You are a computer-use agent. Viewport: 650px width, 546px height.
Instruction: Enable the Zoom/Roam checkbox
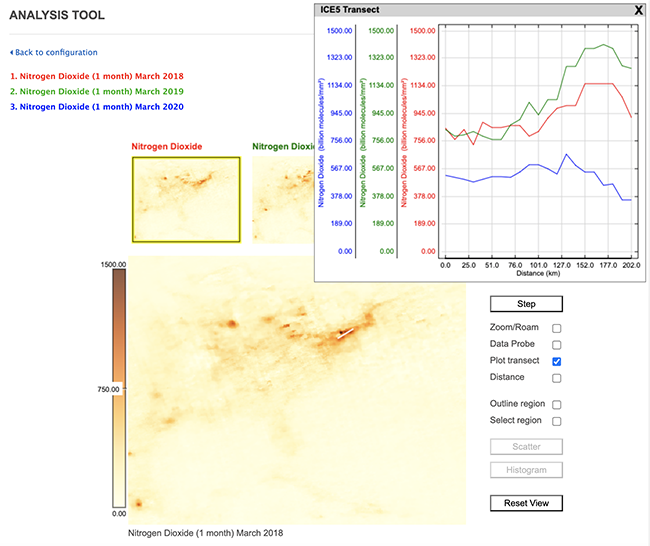coord(557,328)
